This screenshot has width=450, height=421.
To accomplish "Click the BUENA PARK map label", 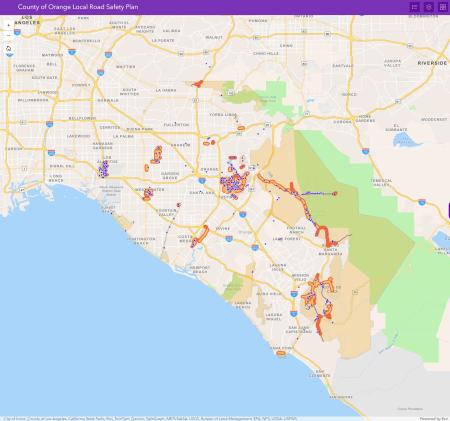I will tap(140, 129).
